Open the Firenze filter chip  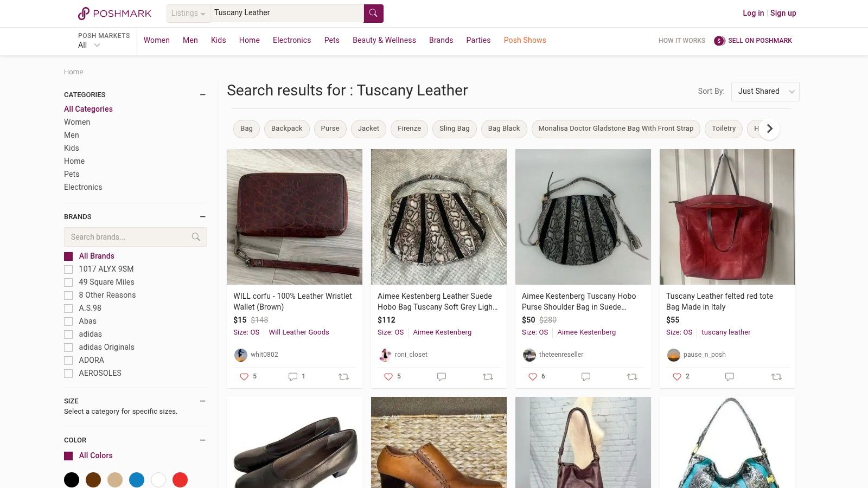point(409,129)
